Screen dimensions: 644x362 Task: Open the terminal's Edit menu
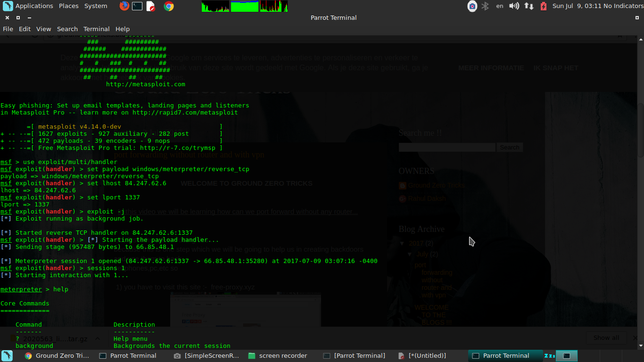[25, 29]
